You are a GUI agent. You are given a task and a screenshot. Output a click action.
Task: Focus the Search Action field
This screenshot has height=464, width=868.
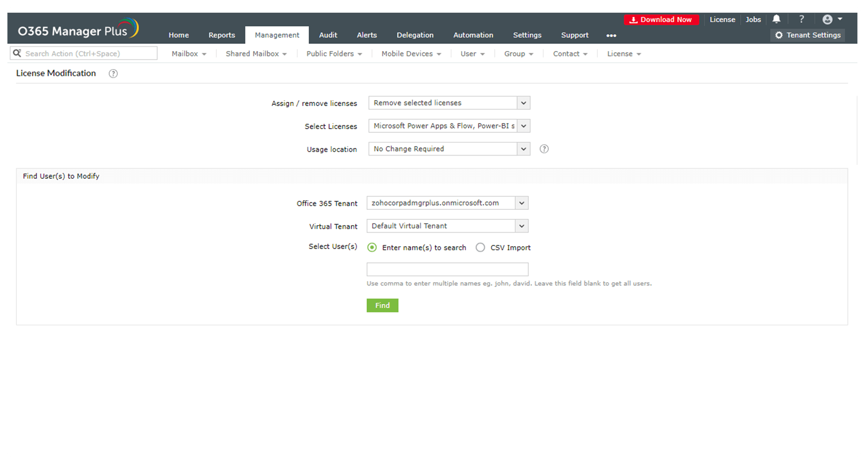point(83,53)
